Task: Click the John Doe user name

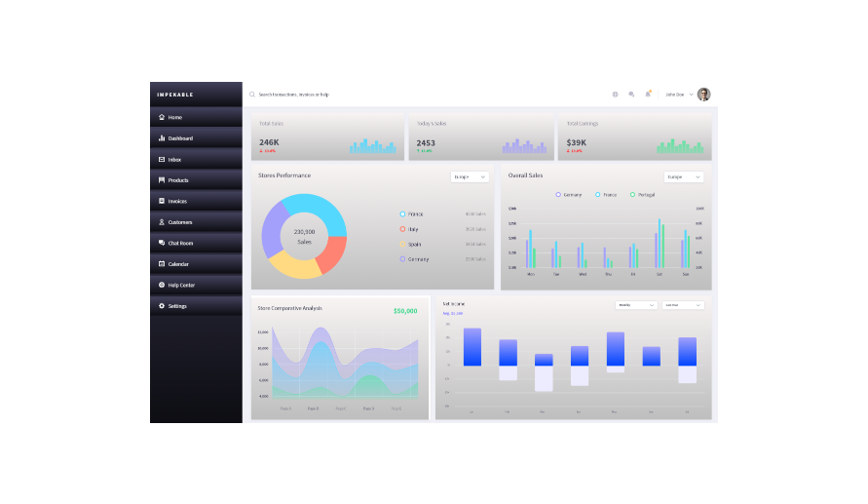Action: [x=676, y=95]
